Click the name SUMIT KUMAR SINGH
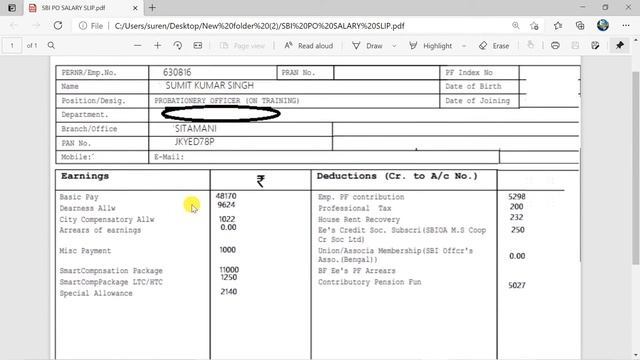 (x=209, y=85)
